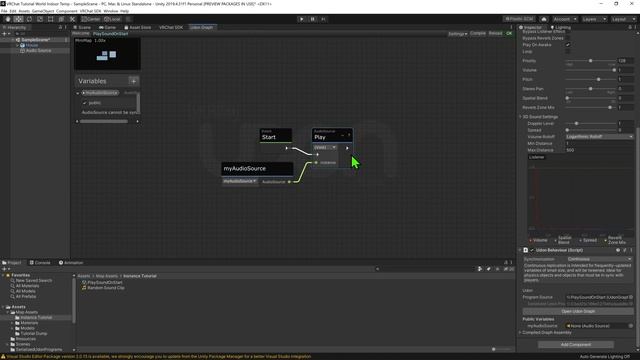Image resolution: width=640 pixels, height=360 pixels.
Task: Adjust the Doppler Level slider
Action: (x=591, y=123)
